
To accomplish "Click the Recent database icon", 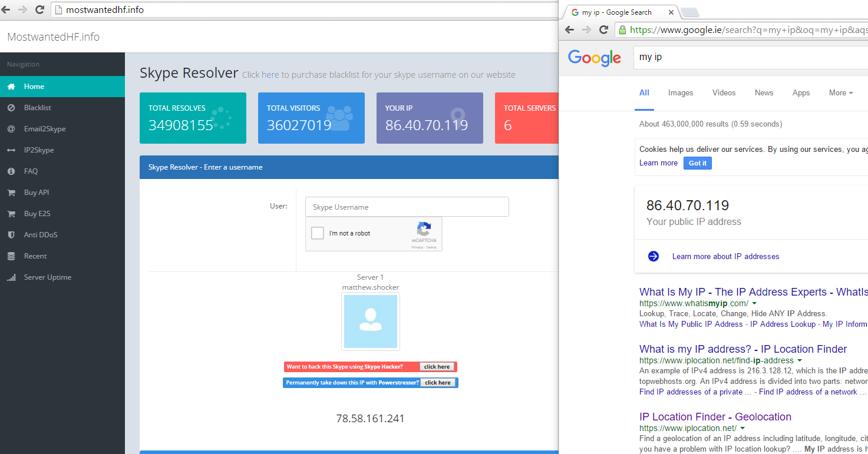I will click(x=11, y=256).
